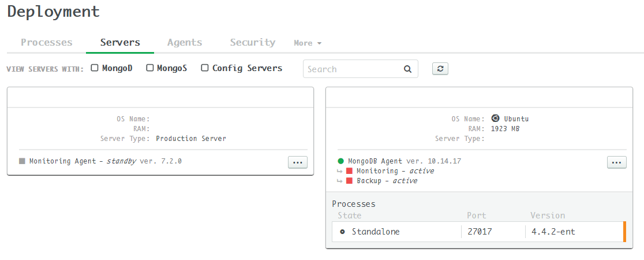Click version 4.4.2-ent cell
644x260 pixels.
tap(553, 232)
